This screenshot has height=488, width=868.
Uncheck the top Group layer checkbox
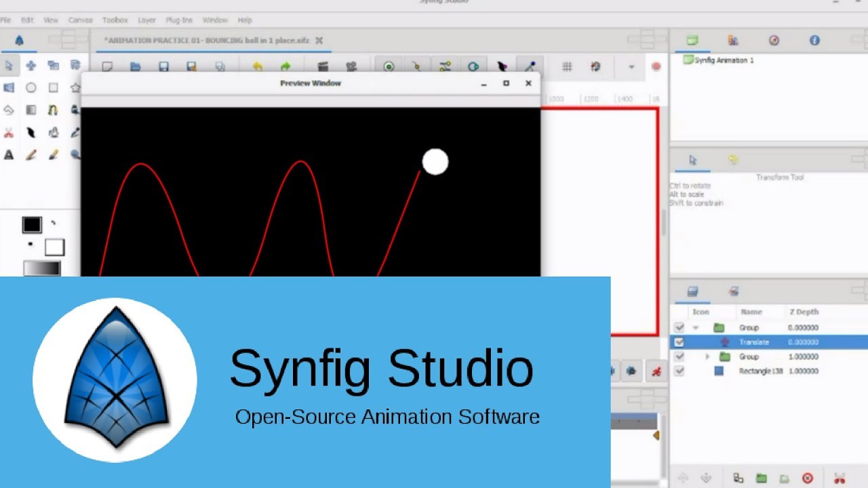click(679, 328)
